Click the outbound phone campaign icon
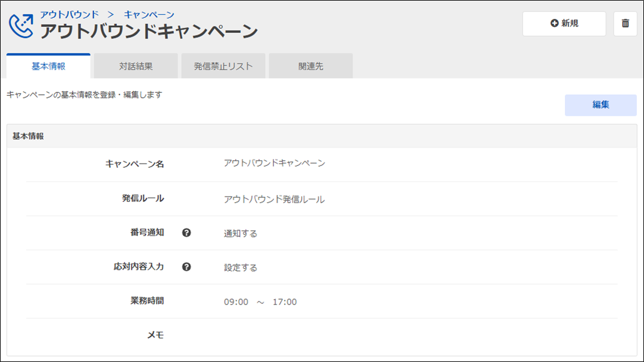Viewport: 644px width, 362px height. 21,26
